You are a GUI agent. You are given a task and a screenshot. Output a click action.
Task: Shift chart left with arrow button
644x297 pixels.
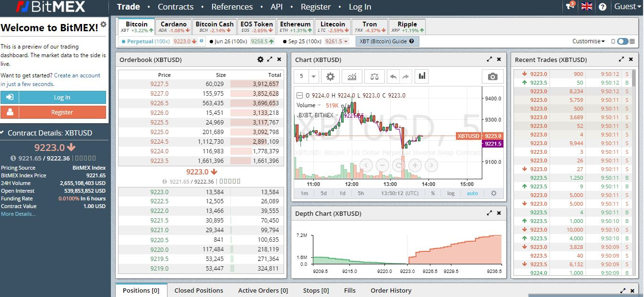pyautogui.click(x=366, y=165)
